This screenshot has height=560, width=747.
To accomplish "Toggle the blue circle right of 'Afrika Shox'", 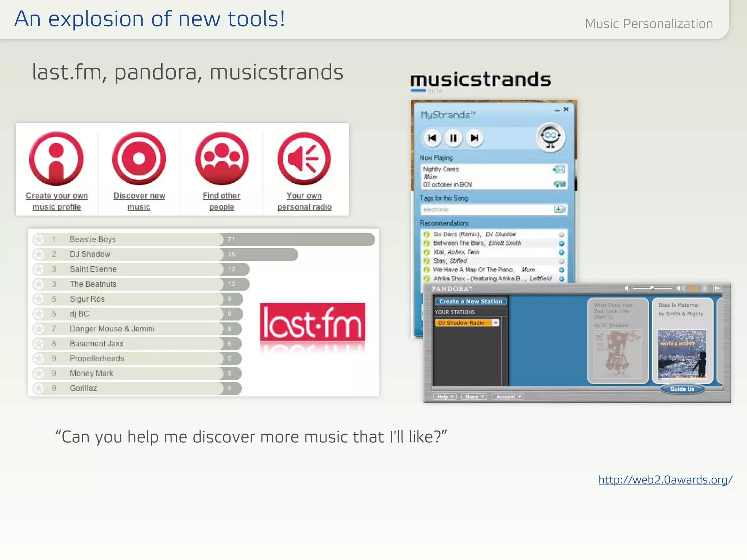I will (x=561, y=279).
